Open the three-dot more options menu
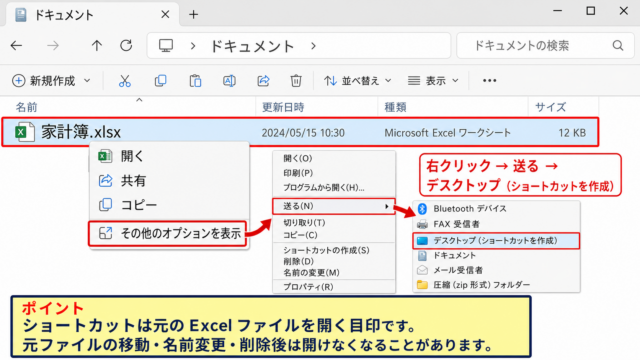 coord(489,80)
